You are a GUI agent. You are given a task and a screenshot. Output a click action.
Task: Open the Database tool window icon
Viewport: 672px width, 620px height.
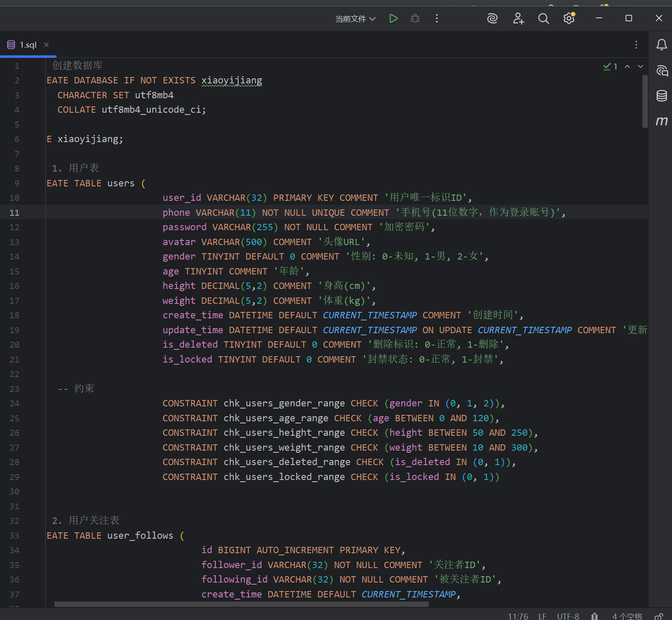point(661,96)
